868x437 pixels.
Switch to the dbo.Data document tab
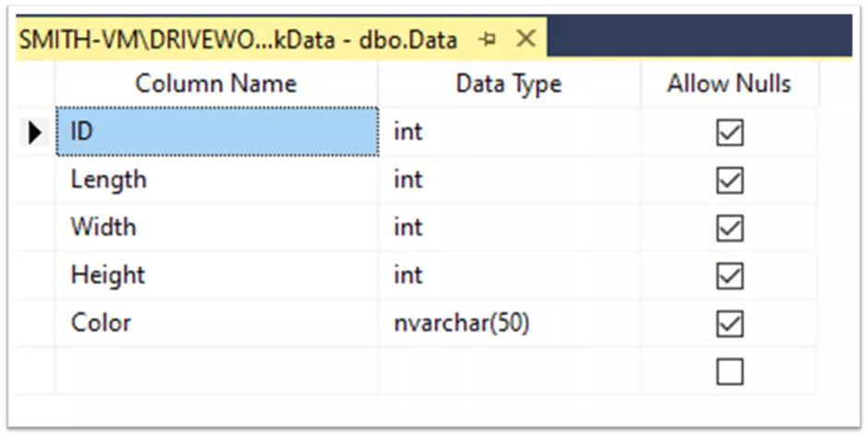(238, 40)
